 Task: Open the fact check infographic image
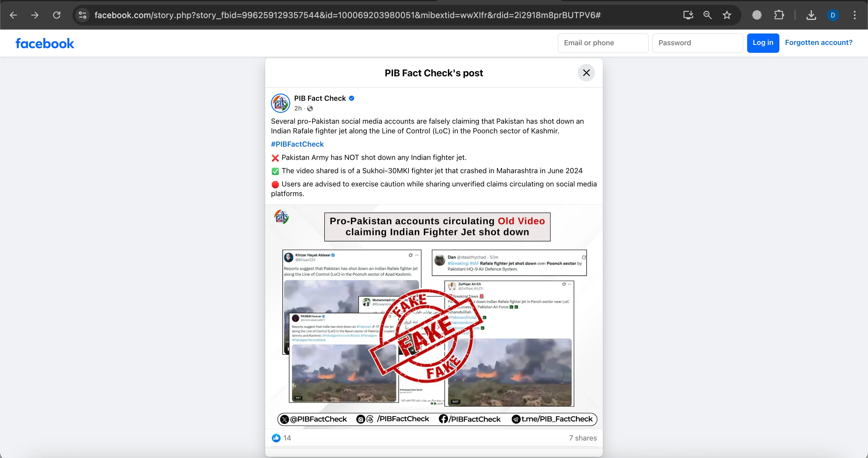pyautogui.click(x=434, y=317)
